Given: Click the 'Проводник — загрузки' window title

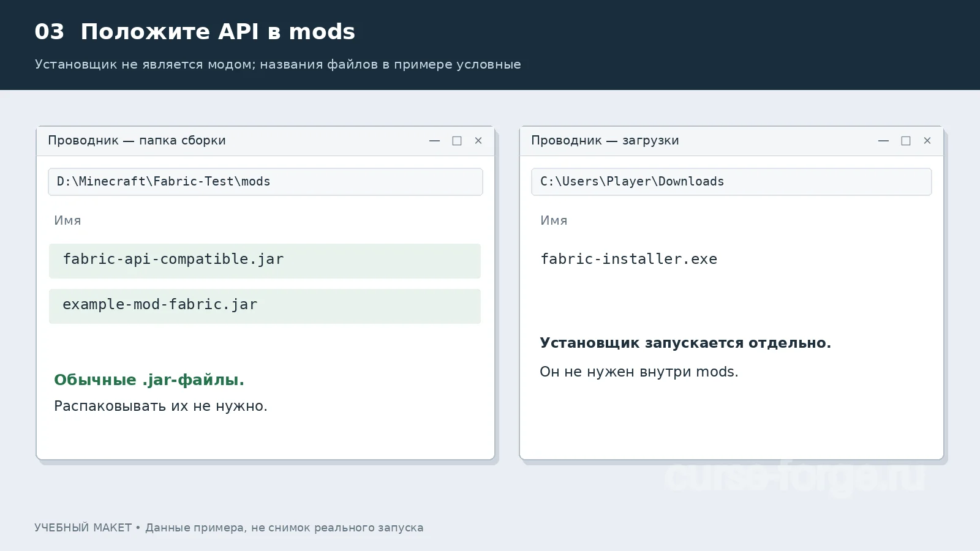Looking at the screenshot, I should click(x=605, y=140).
